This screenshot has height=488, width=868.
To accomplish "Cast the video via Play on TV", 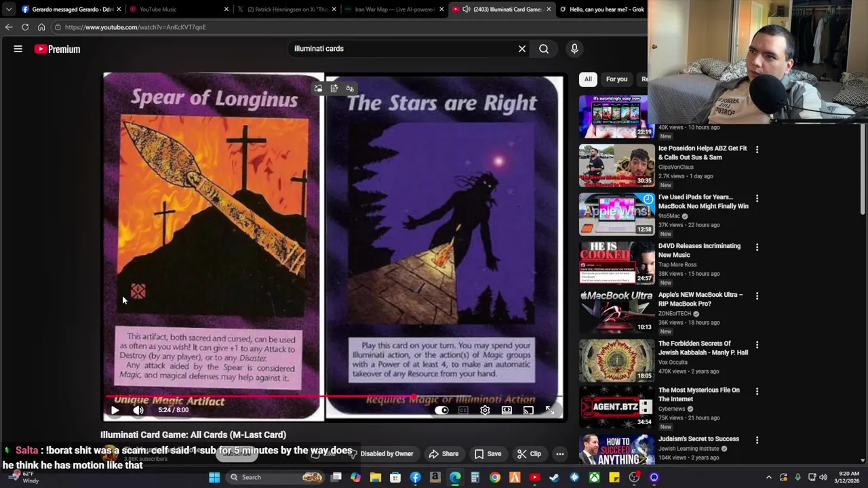I will [x=528, y=410].
